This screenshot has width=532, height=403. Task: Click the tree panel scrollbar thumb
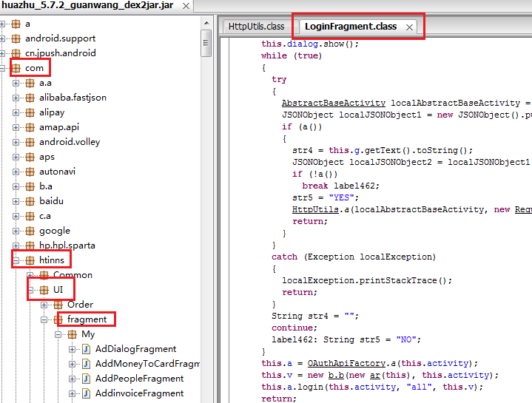point(206,43)
